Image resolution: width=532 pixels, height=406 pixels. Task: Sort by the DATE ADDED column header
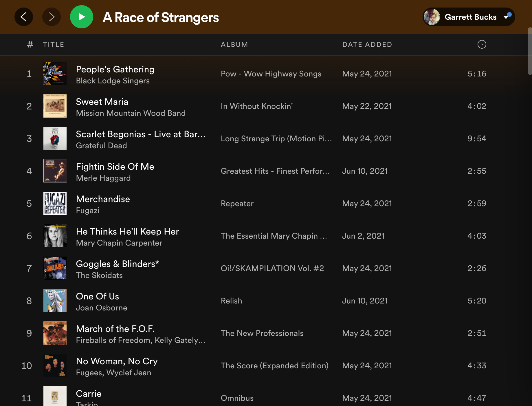(x=367, y=45)
